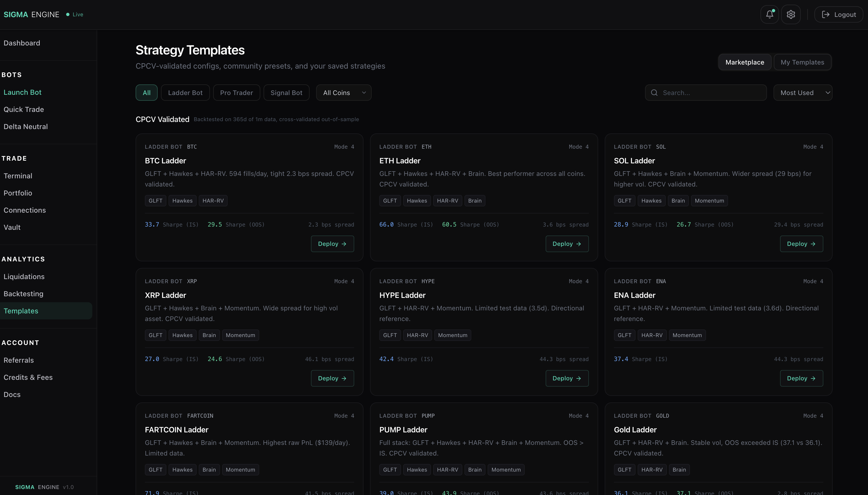Click Momentum tag on HYPE Ladder card

453,335
